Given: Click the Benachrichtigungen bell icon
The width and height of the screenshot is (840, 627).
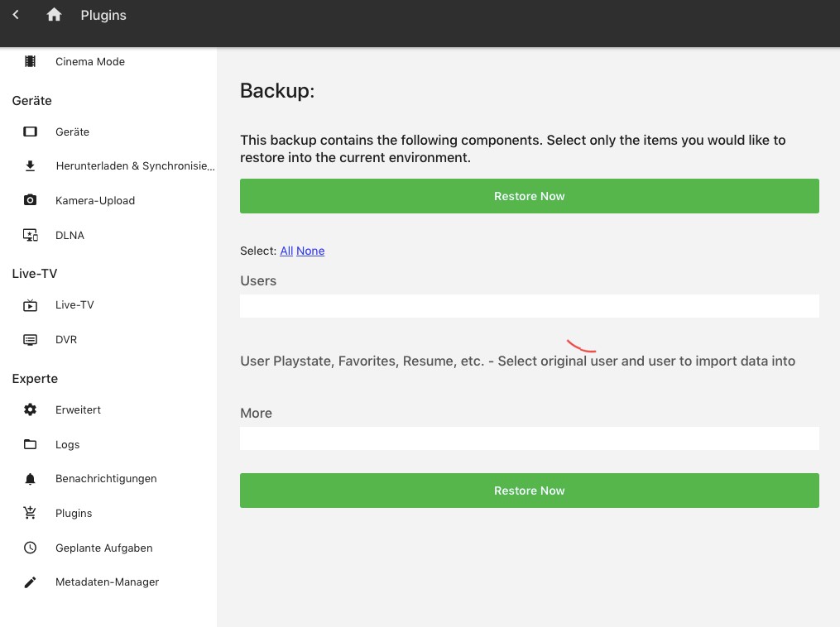Looking at the screenshot, I should [x=31, y=479].
